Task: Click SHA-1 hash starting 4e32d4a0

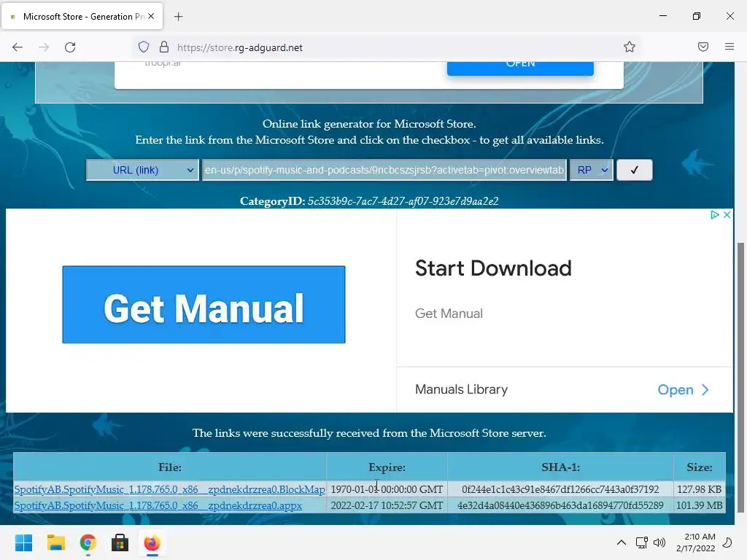Action: (x=560, y=505)
